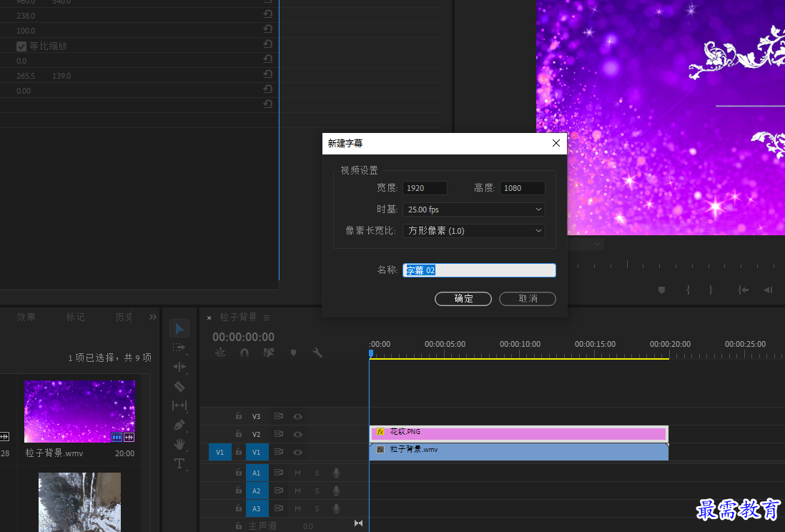Toggle A1 track targeting

click(257, 473)
